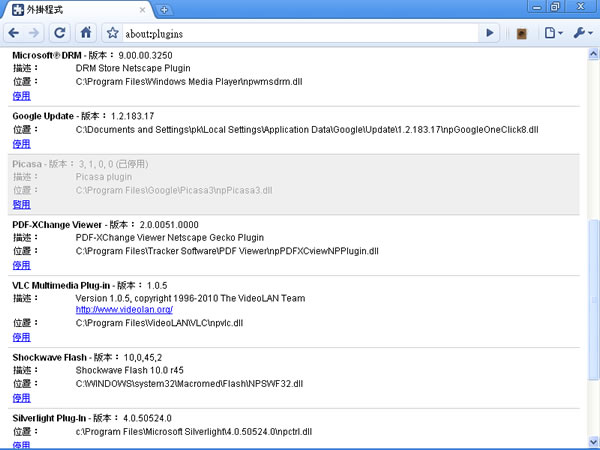Viewport: 600px width, 450px height.
Task: Open the videolan.org link
Action: coord(124,310)
